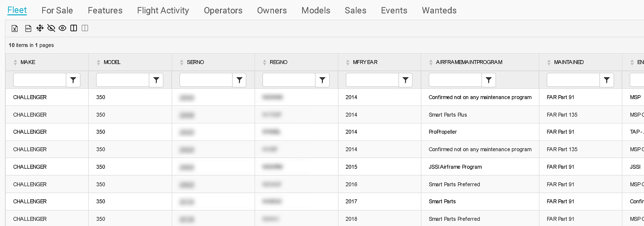Sort by the SERNO column arrows
The image size is (644, 226).
182,62
